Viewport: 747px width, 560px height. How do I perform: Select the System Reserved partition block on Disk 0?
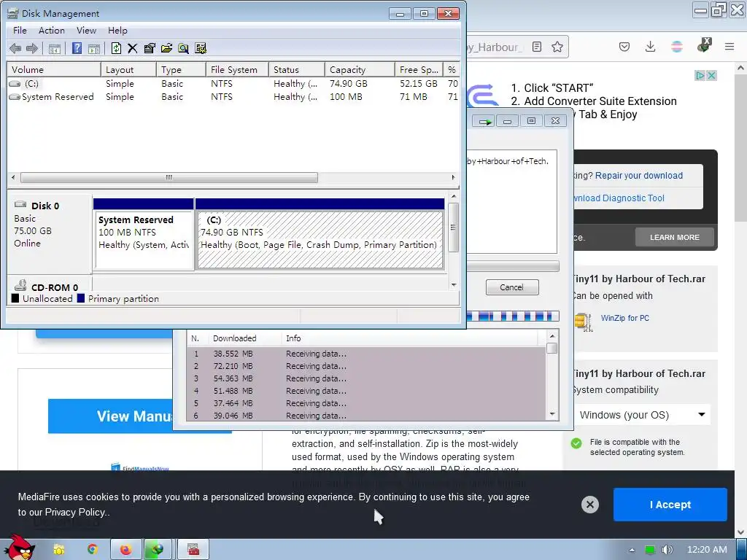click(144, 234)
